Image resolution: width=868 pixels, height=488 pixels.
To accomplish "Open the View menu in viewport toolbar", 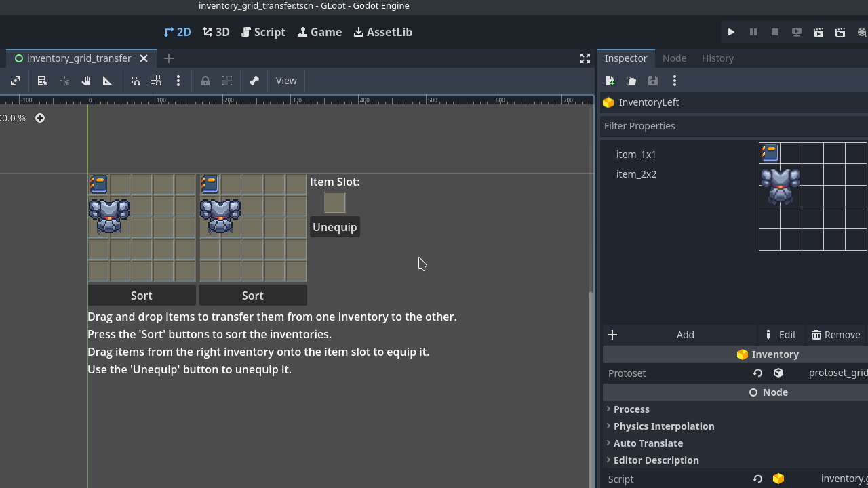I will 286,81.
